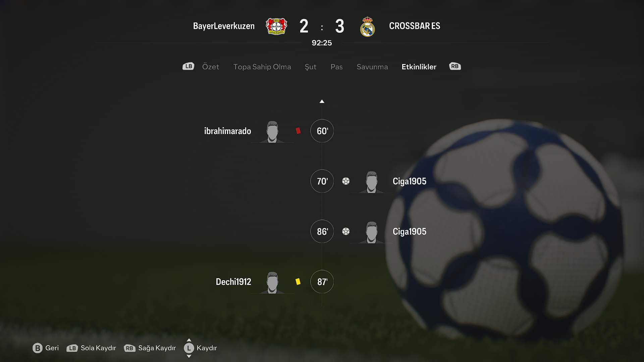Click the LB bumper icon beside Özet
Viewport: 644px width, 362px height.
188,66
